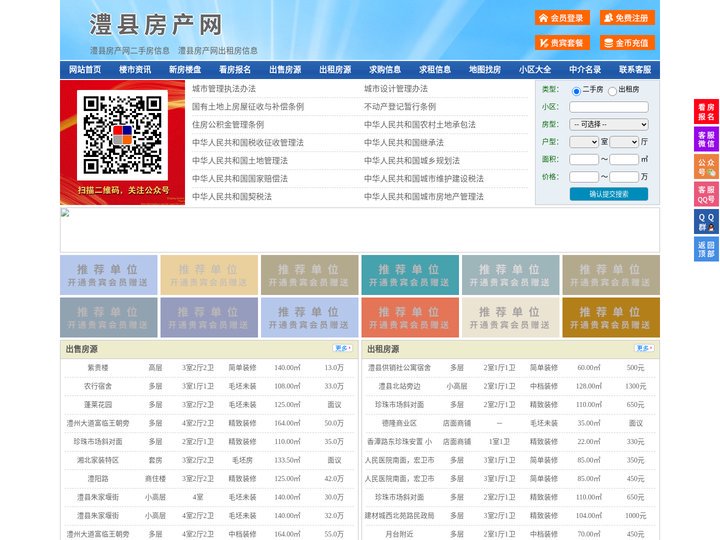720x540 pixels.
Task: Click the minimum 面积 input field
Action: tap(584, 159)
